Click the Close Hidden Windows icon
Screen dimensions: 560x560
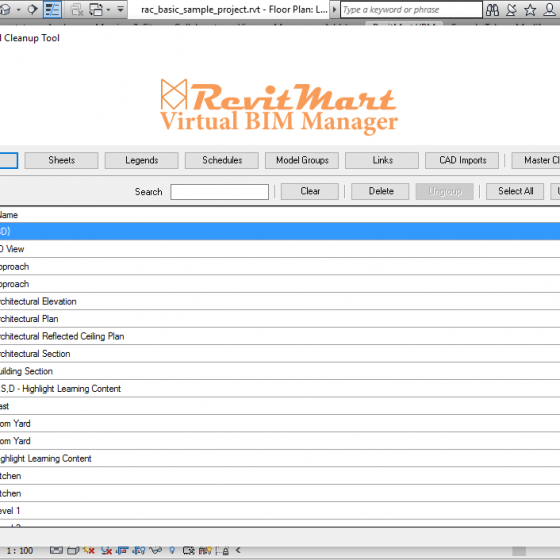pos(76,10)
